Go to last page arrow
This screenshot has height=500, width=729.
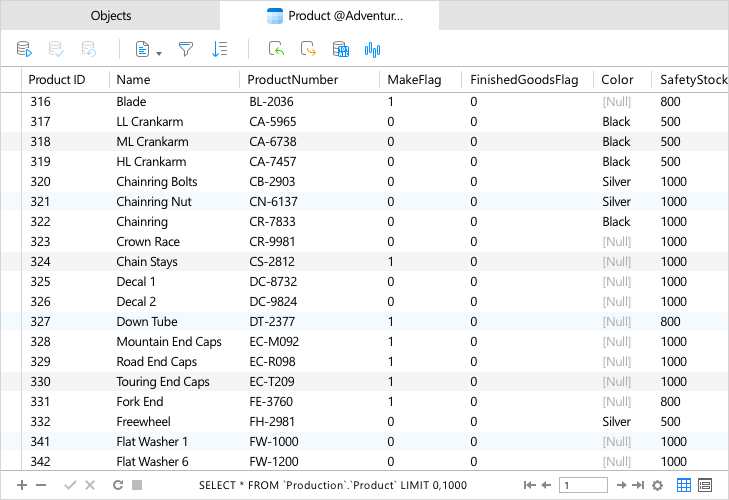tap(638, 485)
